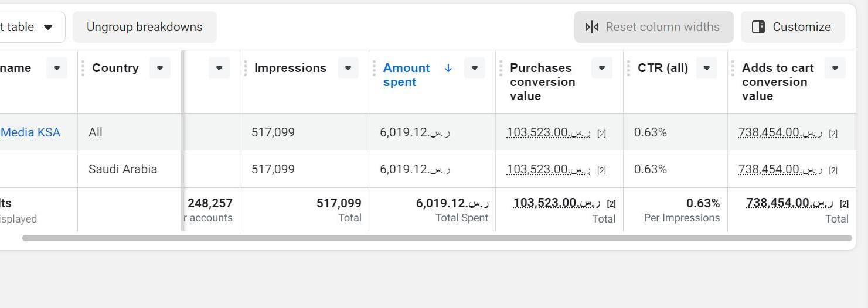The image size is (868, 308).
Task: Click footnote [2] beside Purchases total value
Action: [611, 204]
